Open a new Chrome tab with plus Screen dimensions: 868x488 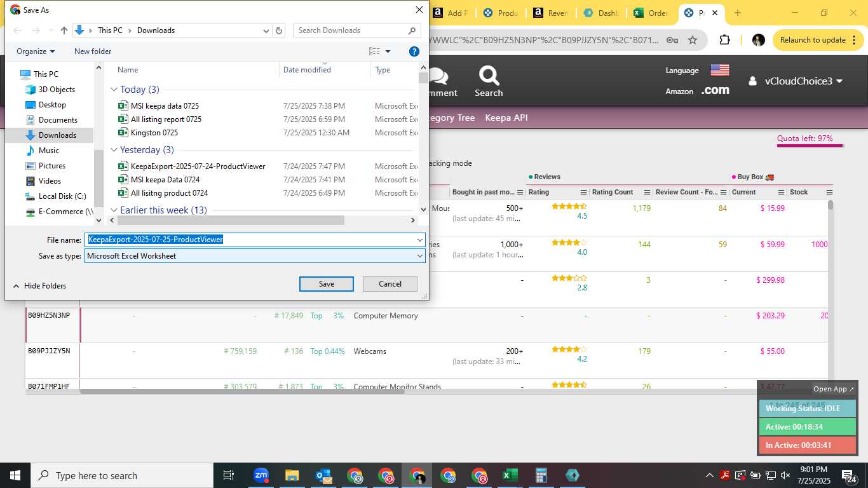[737, 13]
